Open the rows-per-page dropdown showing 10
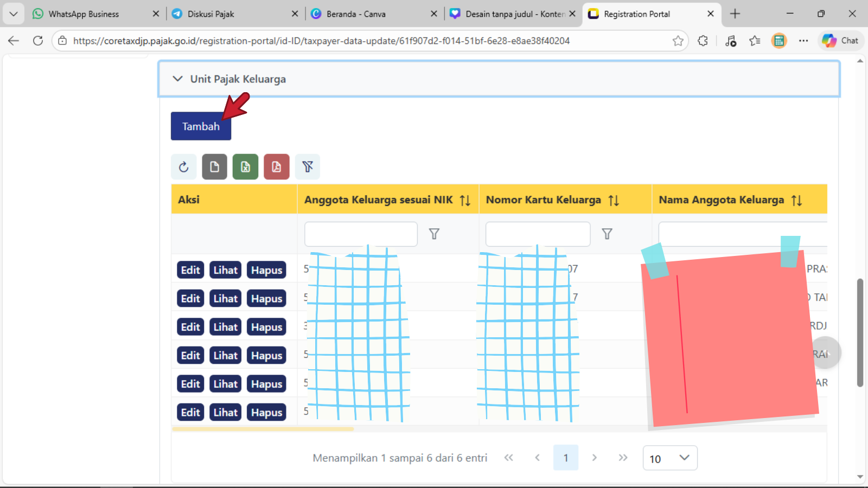 coord(669,459)
